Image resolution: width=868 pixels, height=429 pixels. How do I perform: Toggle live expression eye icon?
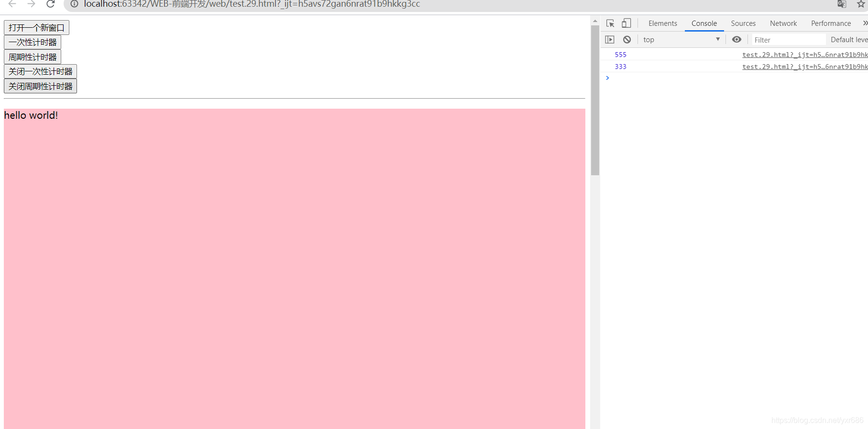(736, 40)
